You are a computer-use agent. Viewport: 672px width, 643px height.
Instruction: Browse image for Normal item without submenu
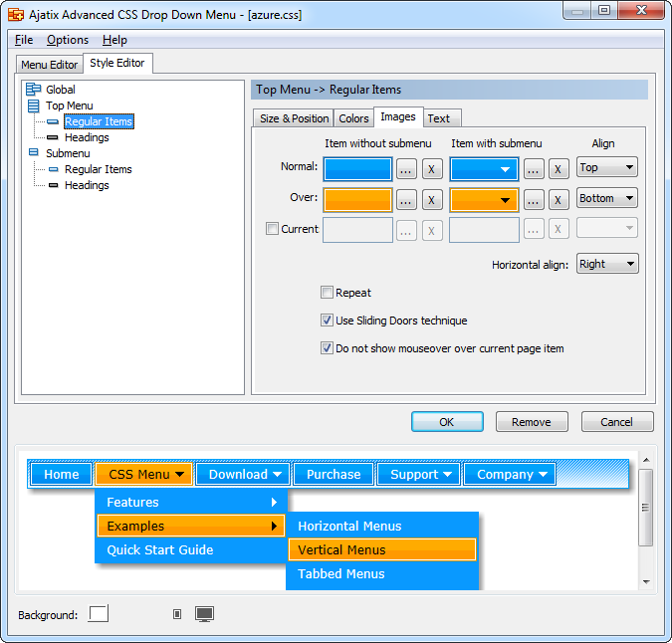[406, 169]
